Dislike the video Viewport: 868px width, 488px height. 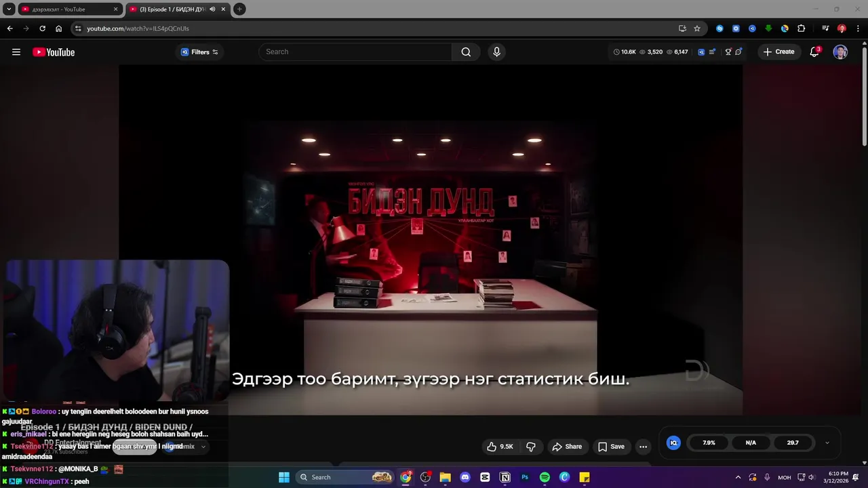(531, 447)
